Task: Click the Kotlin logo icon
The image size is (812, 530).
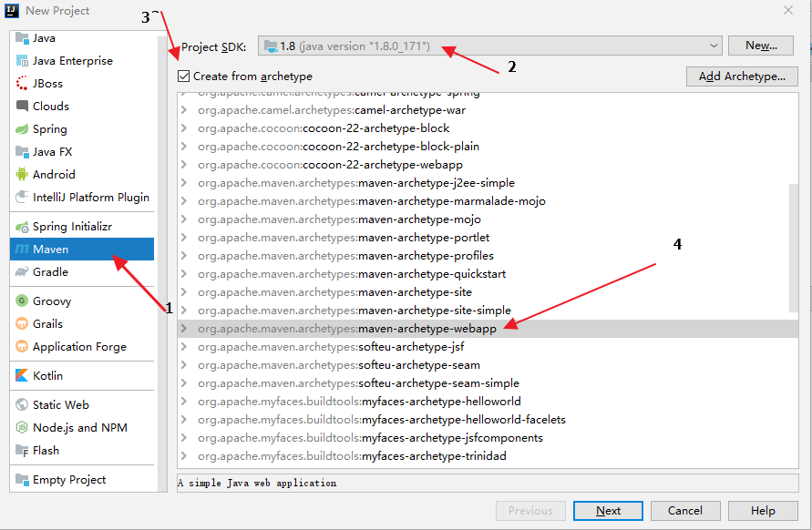Action: click(22, 375)
